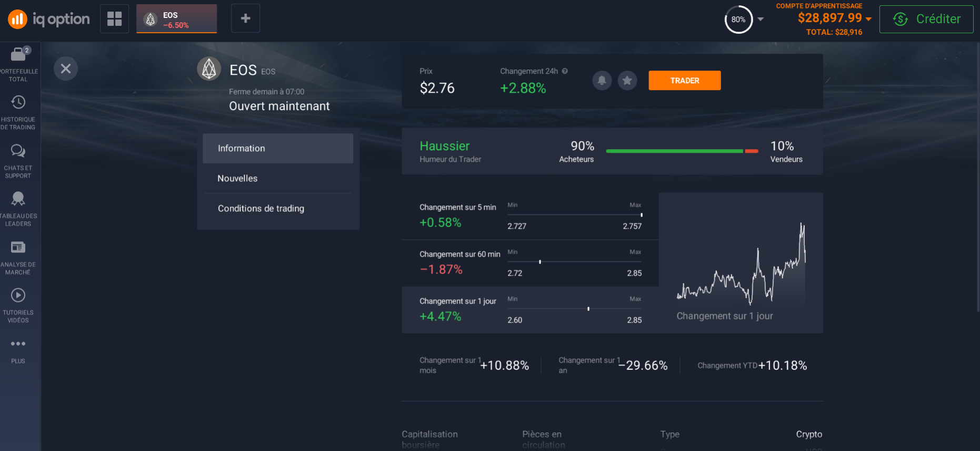Viewport: 980px width, 451px height.
Task: Click the 10% Vendeurs value
Action: pos(782,146)
